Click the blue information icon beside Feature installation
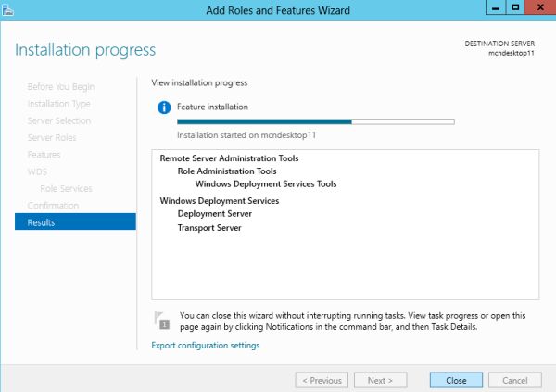 [164, 107]
